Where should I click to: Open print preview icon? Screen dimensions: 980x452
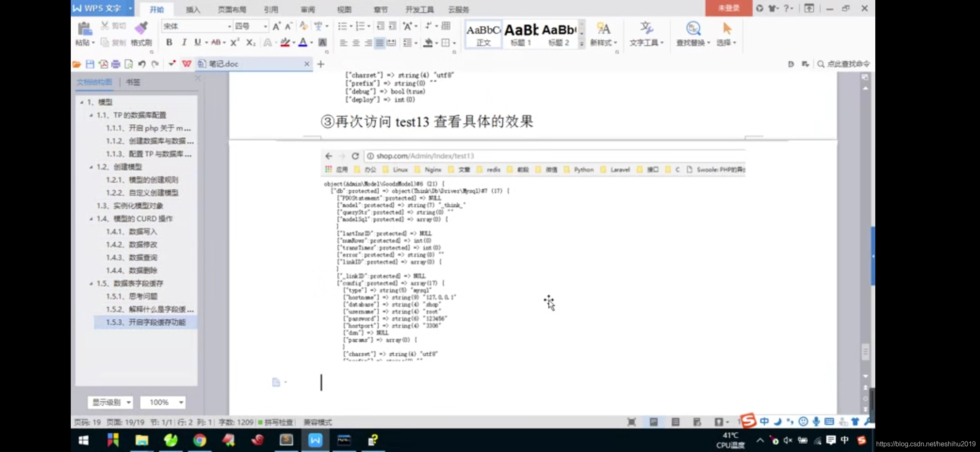pos(129,64)
